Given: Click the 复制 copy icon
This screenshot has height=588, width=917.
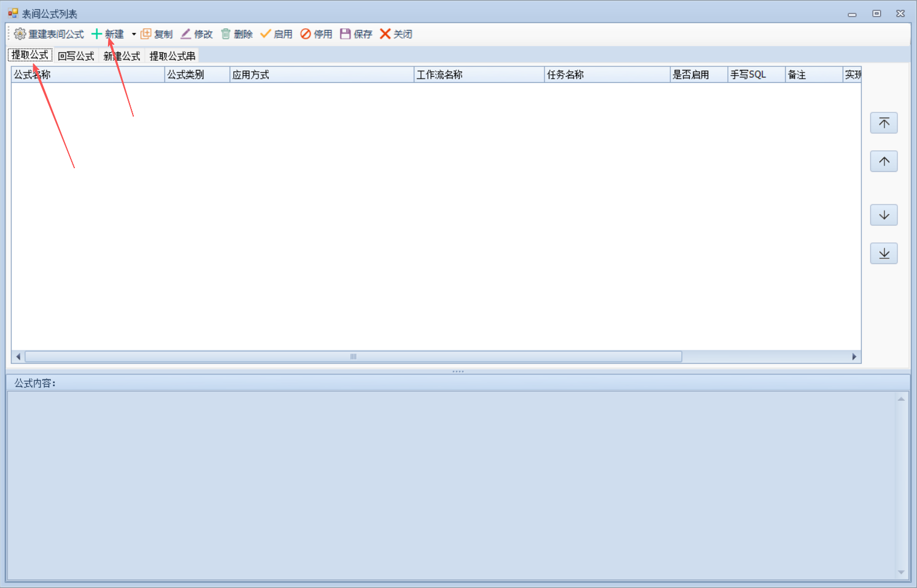Looking at the screenshot, I should click(146, 34).
